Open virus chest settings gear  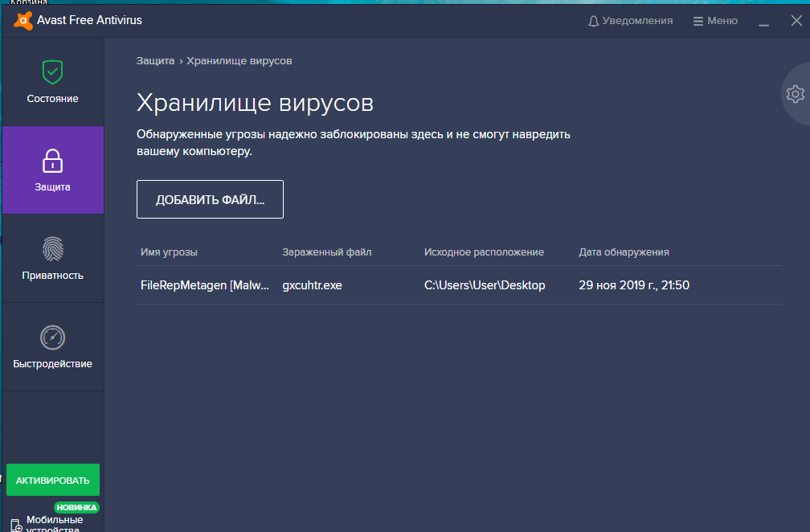(x=795, y=94)
